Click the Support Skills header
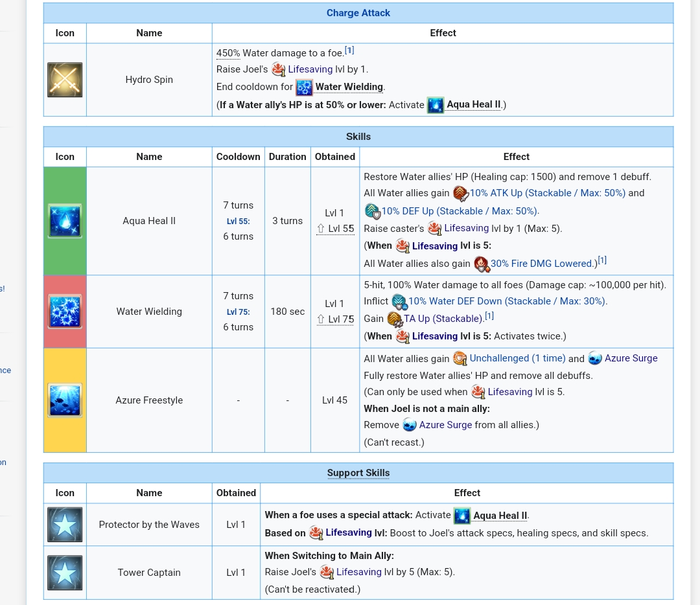 (x=358, y=473)
